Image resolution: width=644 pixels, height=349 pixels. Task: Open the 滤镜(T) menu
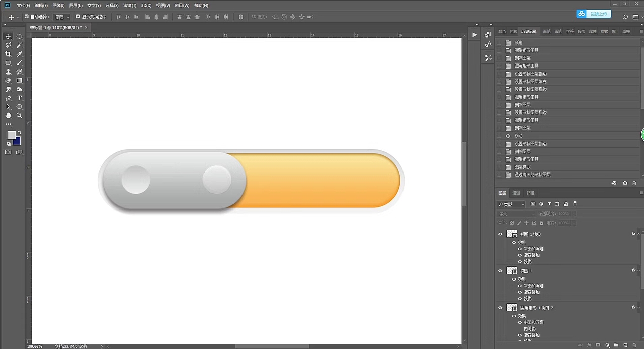click(130, 5)
